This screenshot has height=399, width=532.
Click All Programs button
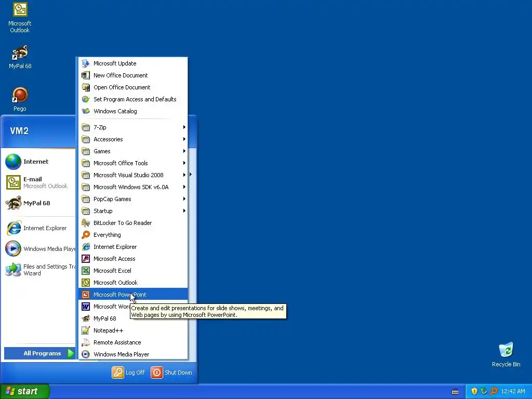click(x=40, y=353)
